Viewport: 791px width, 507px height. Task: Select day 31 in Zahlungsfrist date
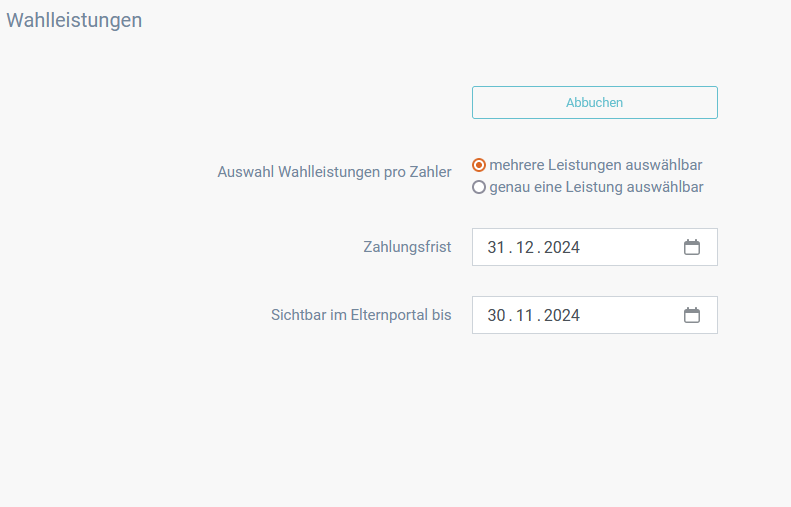(496, 247)
